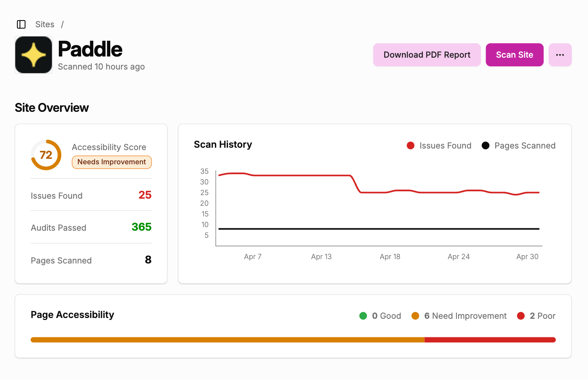Click the Issues Found row label
Image resolution: width=588 pixels, height=380 pixels.
pyautogui.click(x=57, y=196)
